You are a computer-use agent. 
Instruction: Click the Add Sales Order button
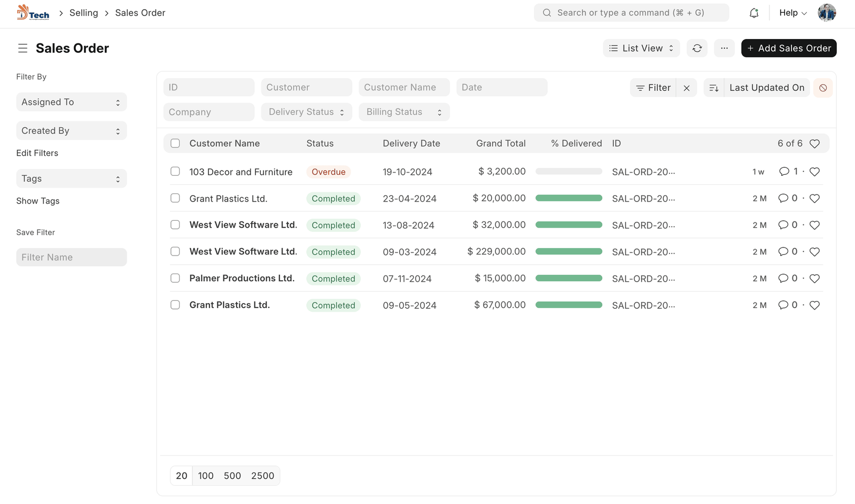coord(789,48)
